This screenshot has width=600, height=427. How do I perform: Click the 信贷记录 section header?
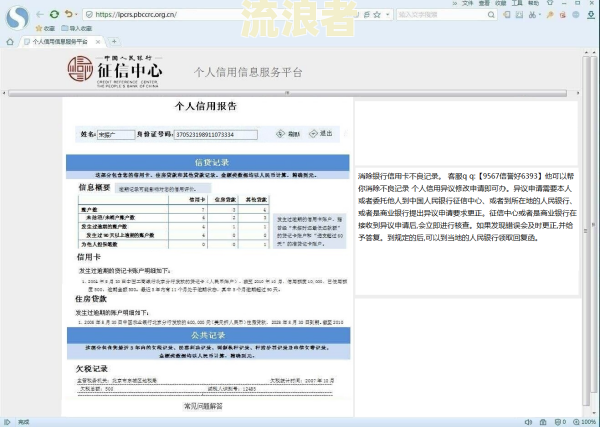[x=208, y=163]
